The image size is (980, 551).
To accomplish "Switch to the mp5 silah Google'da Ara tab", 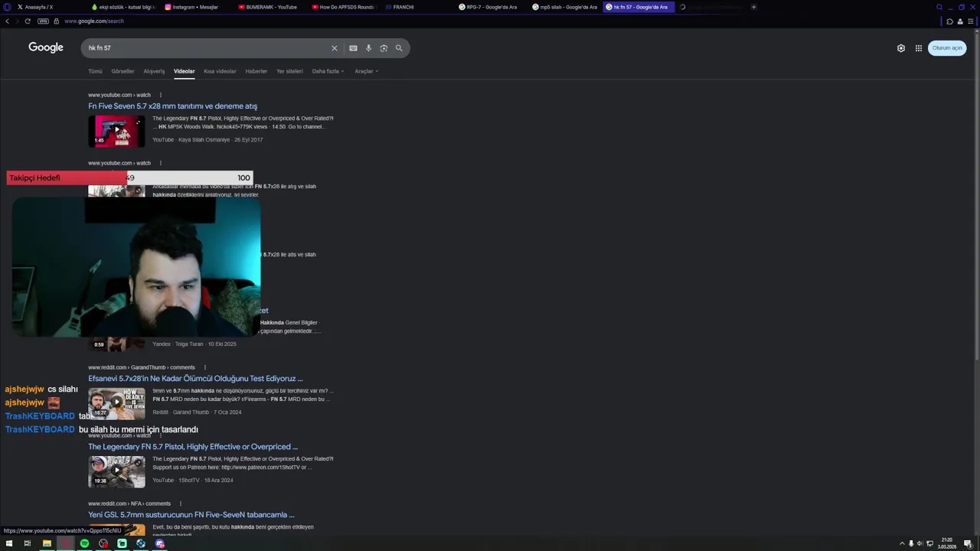I will point(563,7).
